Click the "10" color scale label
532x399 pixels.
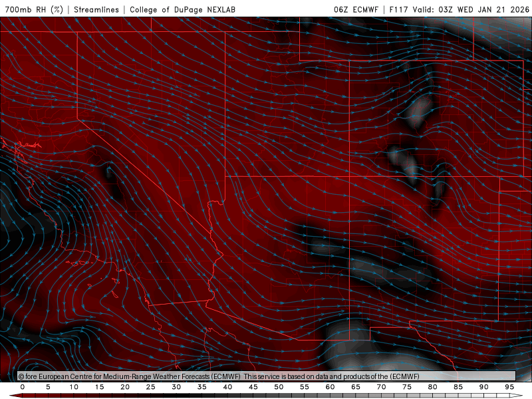pos(74,387)
